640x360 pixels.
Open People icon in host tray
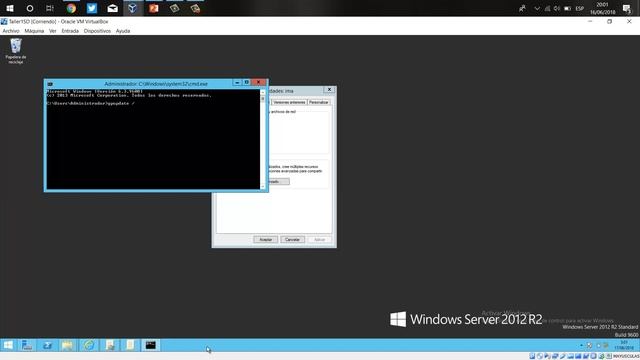pyautogui.click(x=522, y=8)
